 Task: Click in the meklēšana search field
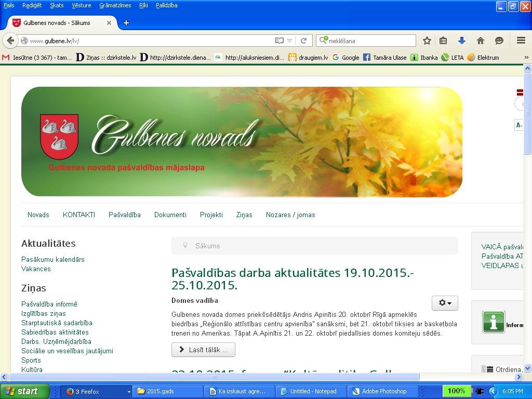[x=370, y=41]
